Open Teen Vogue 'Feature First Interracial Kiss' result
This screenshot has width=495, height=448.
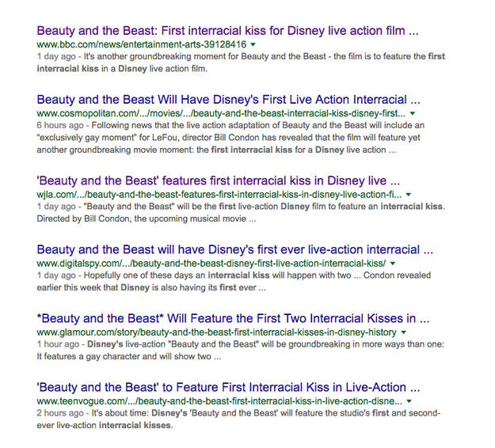coord(228,387)
